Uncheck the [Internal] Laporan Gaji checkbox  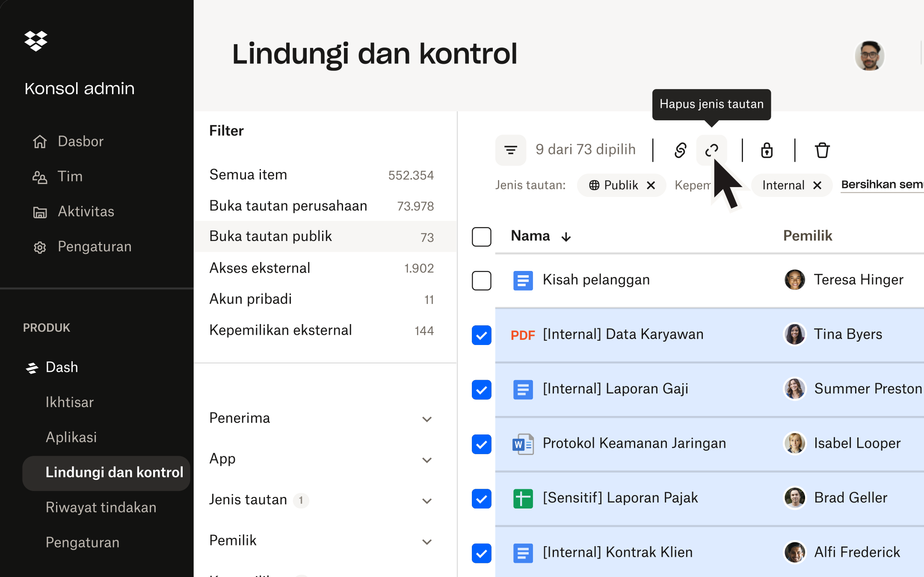(481, 390)
